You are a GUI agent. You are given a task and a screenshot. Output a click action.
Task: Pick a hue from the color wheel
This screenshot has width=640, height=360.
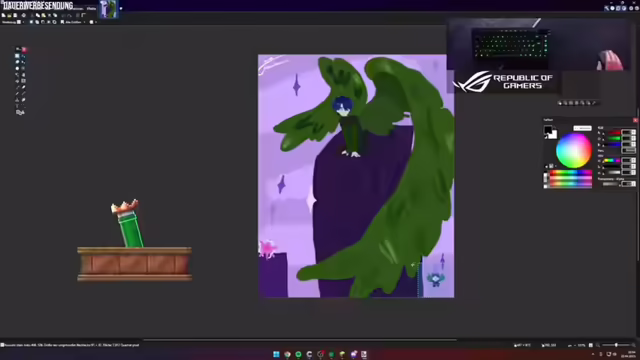click(574, 150)
